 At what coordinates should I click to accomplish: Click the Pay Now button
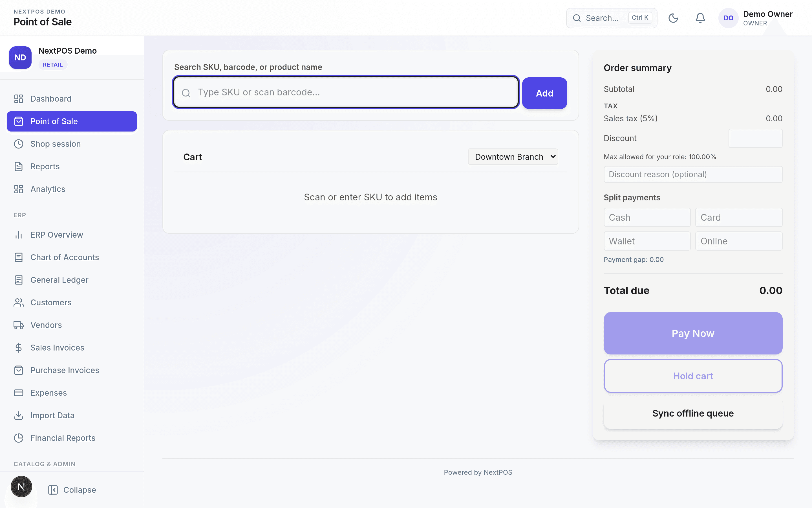click(693, 333)
